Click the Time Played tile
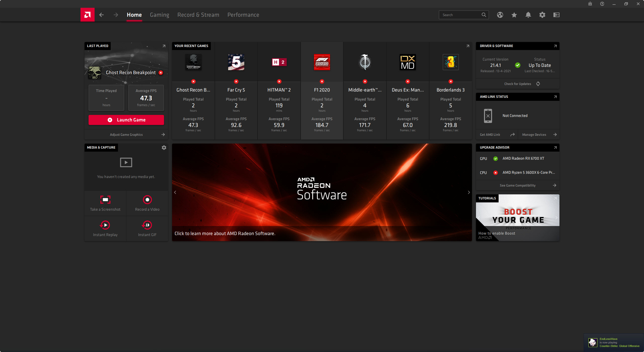Viewport: 644px width, 352px height. pos(106,98)
